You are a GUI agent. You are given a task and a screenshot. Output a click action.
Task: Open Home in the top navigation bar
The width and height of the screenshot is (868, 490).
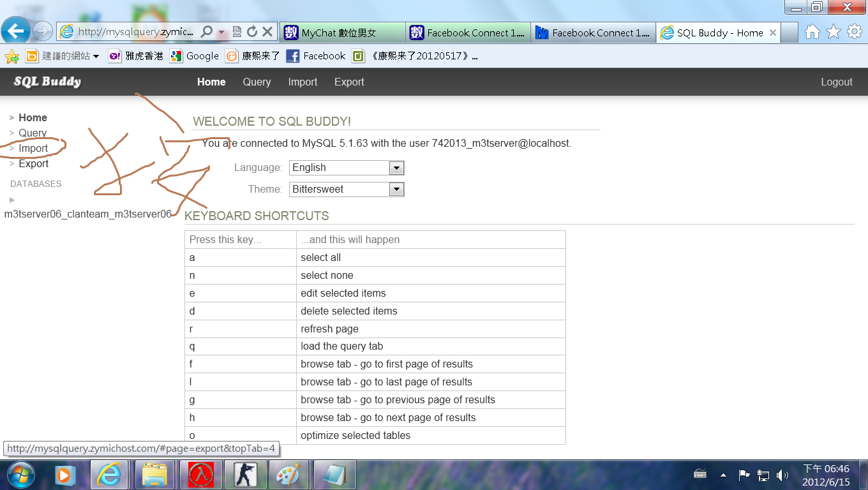coord(211,82)
